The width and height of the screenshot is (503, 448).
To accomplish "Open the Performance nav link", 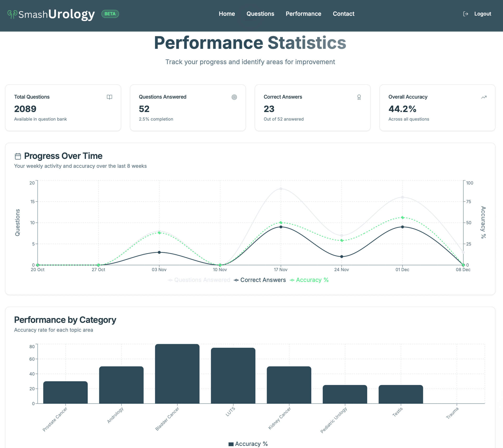I will 303,14.
